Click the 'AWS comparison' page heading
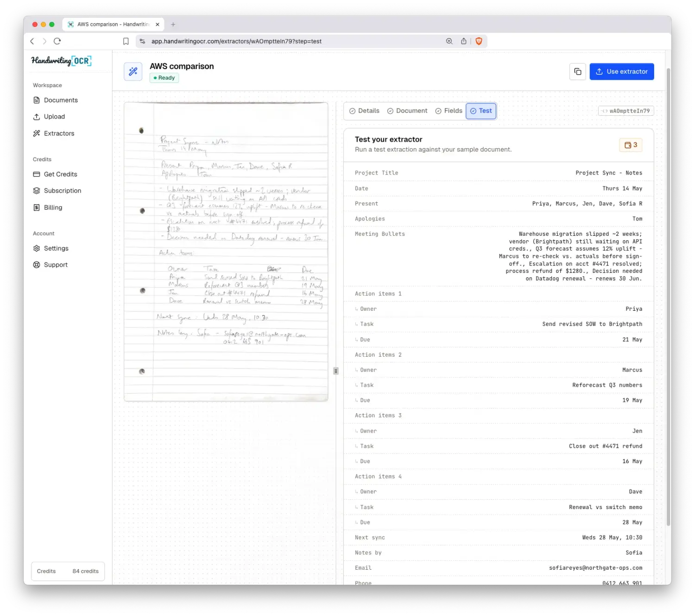The image size is (695, 616). tap(182, 66)
